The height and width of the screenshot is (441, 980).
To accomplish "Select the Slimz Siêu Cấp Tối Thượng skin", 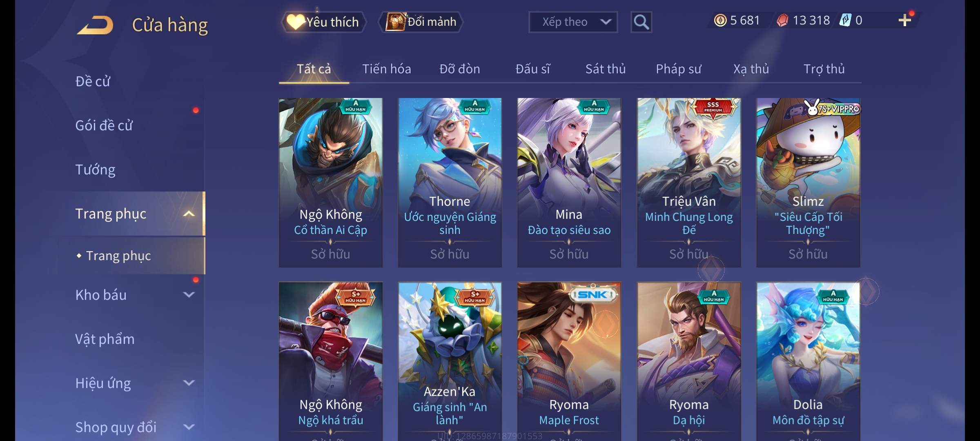I will pyautogui.click(x=808, y=183).
